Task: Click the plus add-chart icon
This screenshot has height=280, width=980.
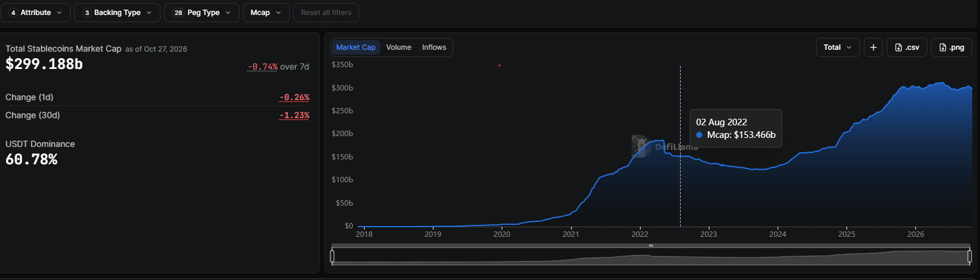Action: point(873,47)
